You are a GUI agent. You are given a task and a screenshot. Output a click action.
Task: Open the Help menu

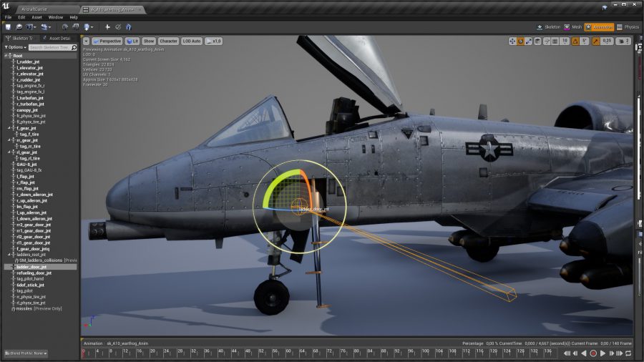(x=74, y=17)
